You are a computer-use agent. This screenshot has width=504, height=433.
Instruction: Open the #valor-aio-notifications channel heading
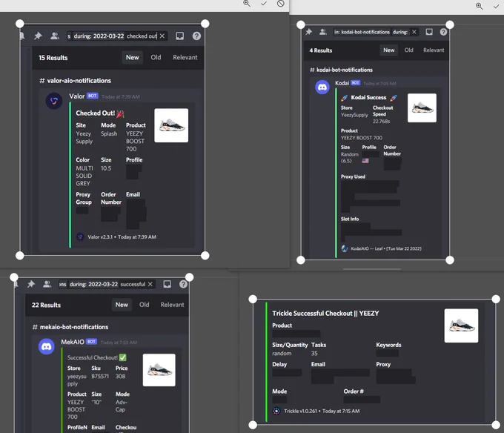(x=75, y=81)
